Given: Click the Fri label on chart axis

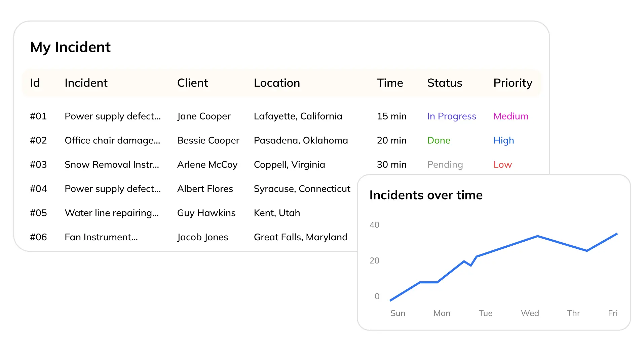Looking at the screenshot, I should click(x=613, y=313).
